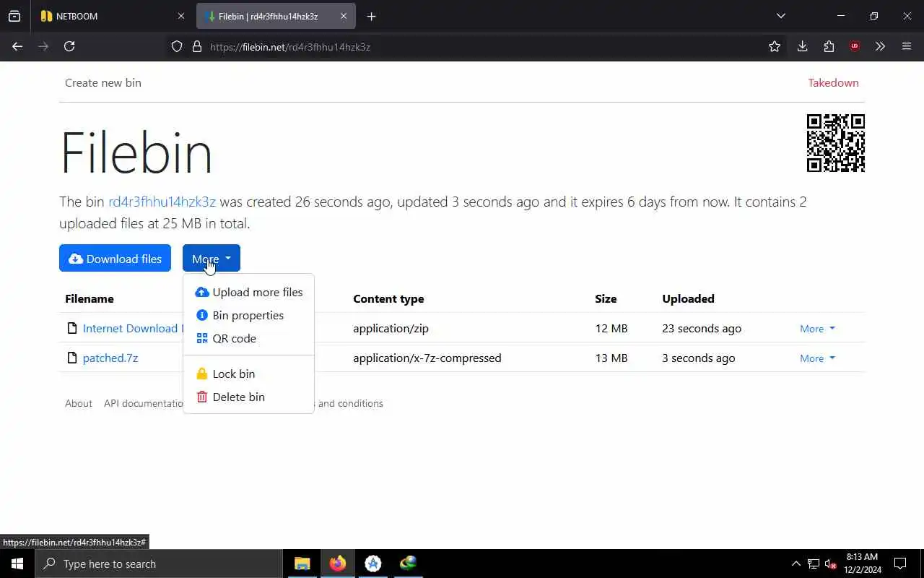Open Internet Download Manager taskbar icon
Viewport: 924px width, 578px height.
pos(408,564)
